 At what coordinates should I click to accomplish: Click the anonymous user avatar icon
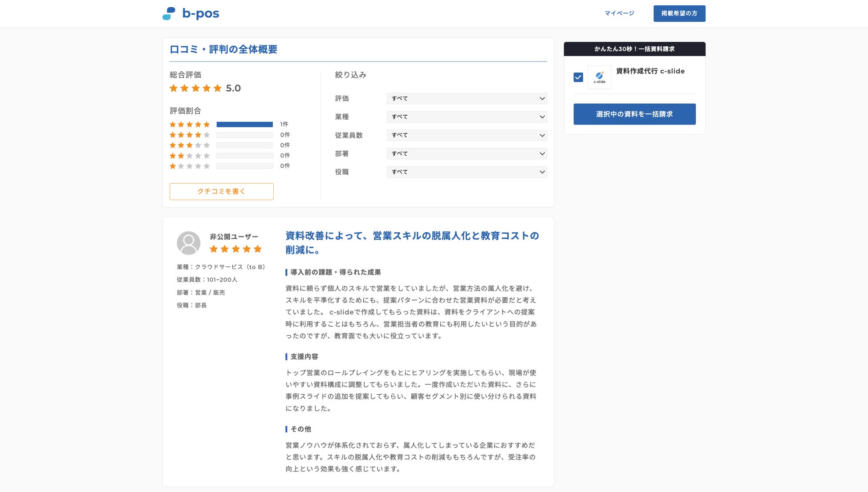click(x=188, y=243)
